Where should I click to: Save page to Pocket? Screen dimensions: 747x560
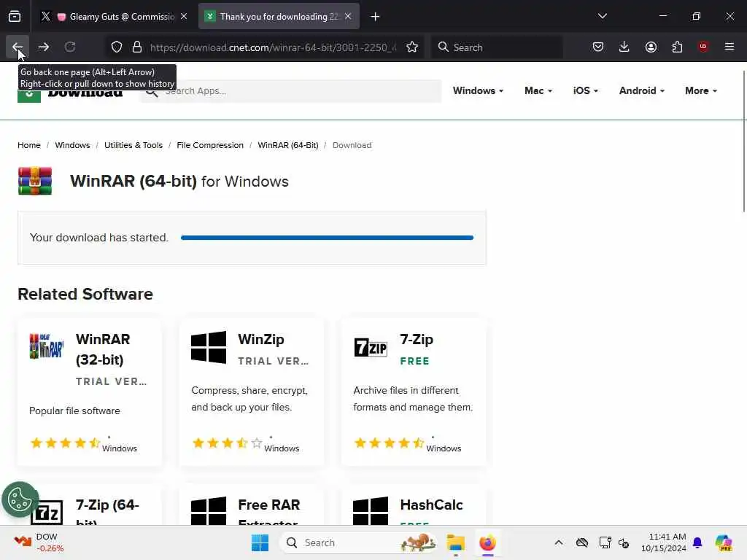(x=598, y=47)
